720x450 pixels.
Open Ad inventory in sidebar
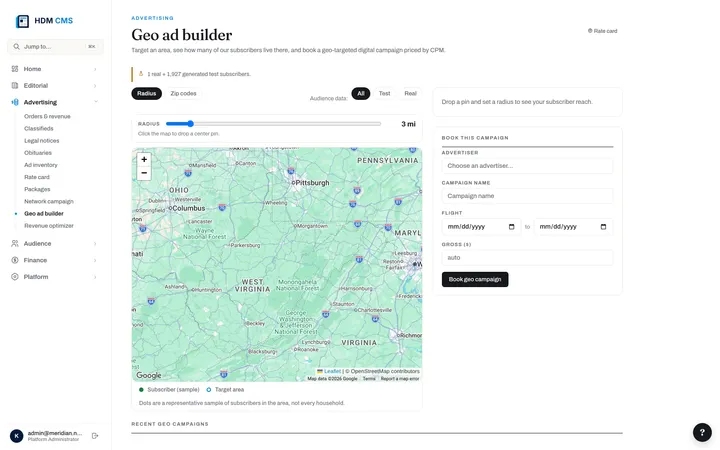coord(41,165)
